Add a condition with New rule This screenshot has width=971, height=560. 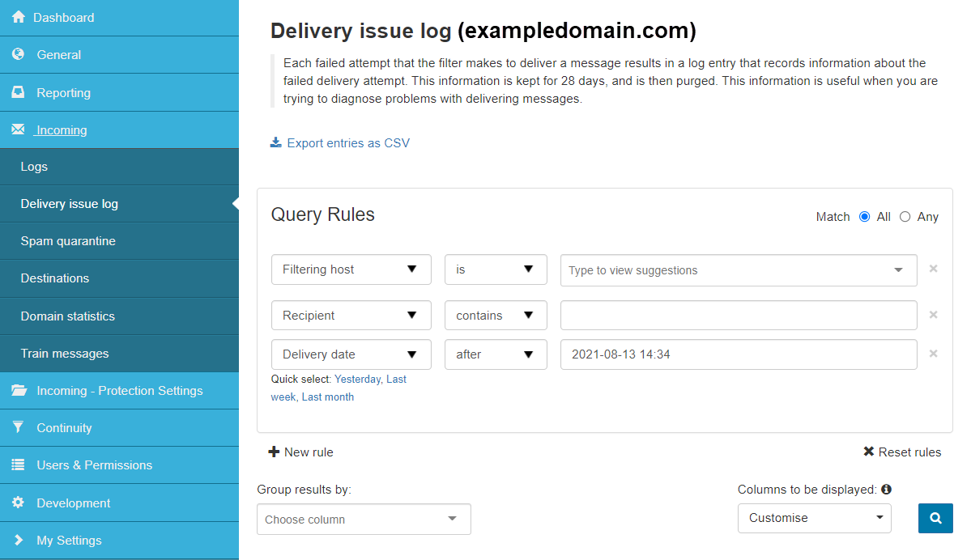[300, 452]
